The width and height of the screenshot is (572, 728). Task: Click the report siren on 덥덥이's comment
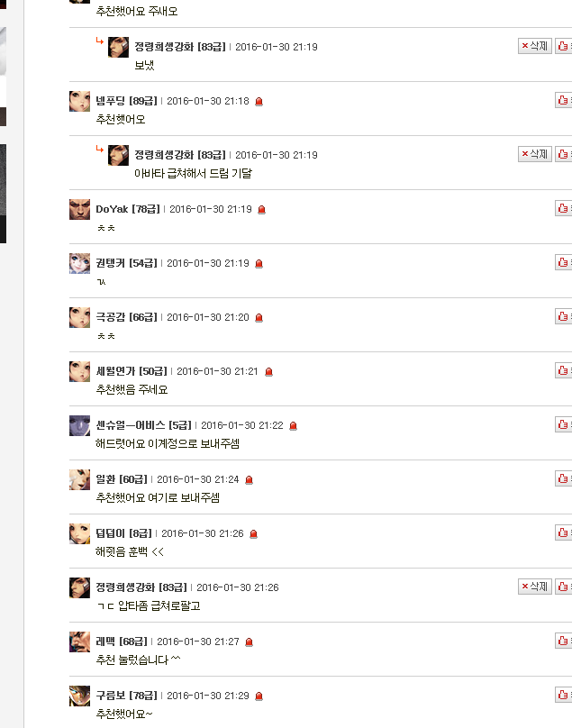[253, 534]
